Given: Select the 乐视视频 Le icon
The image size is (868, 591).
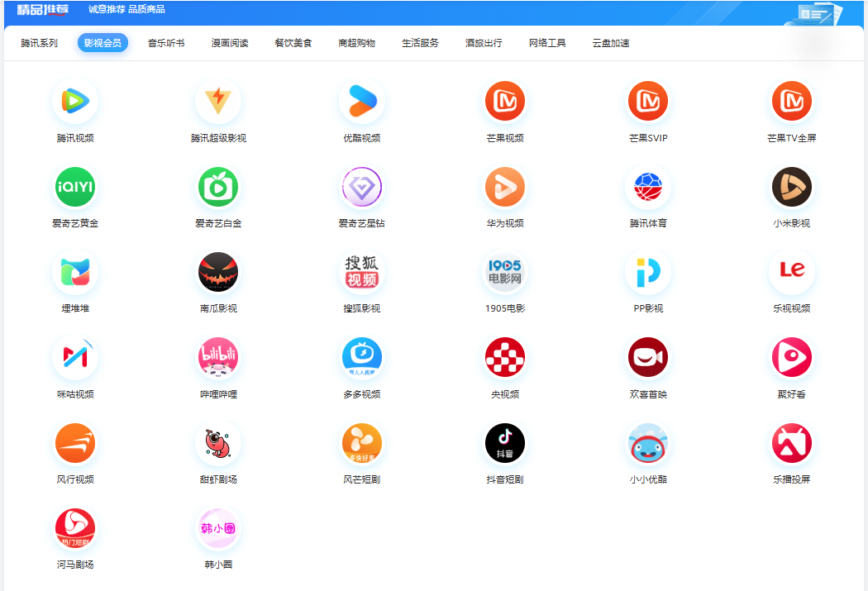Looking at the screenshot, I should [x=792, y=272].
